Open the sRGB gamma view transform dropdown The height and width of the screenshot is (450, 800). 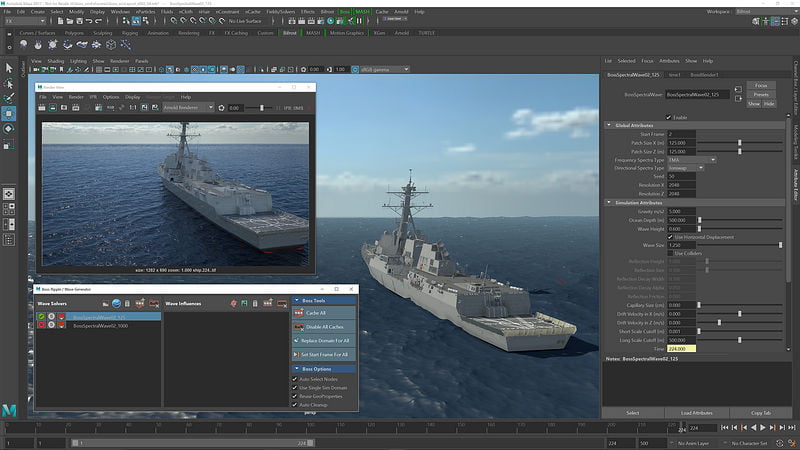pos(384,69)
